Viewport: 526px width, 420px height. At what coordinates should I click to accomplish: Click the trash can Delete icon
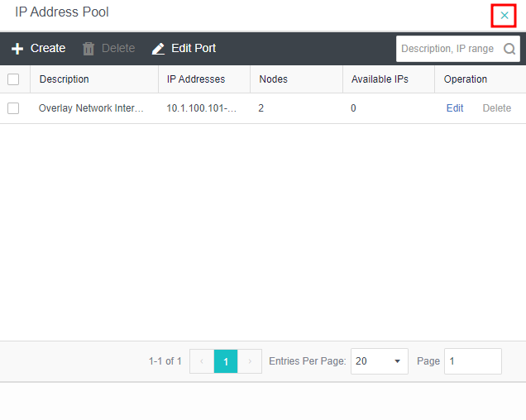pyautogui.click(x=88, y=49)
